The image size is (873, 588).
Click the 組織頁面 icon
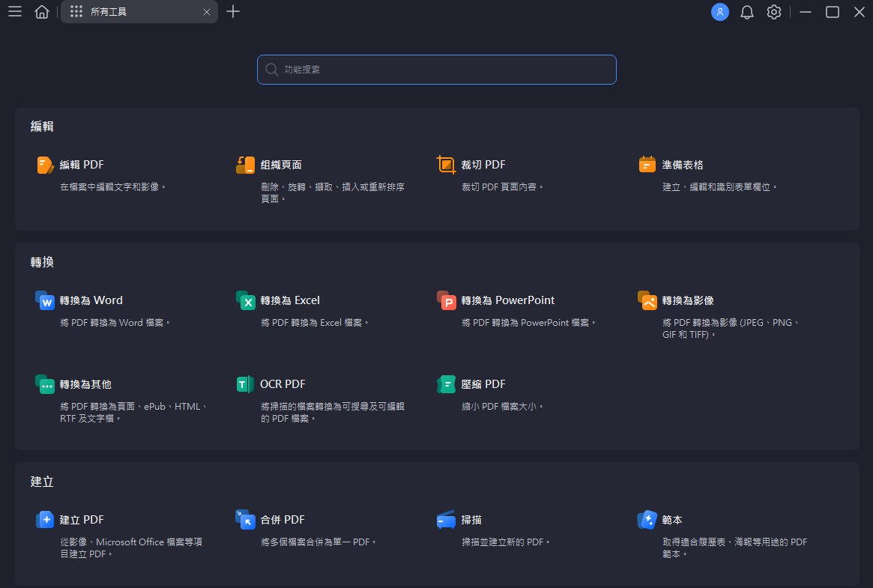(x=246, y=165)
